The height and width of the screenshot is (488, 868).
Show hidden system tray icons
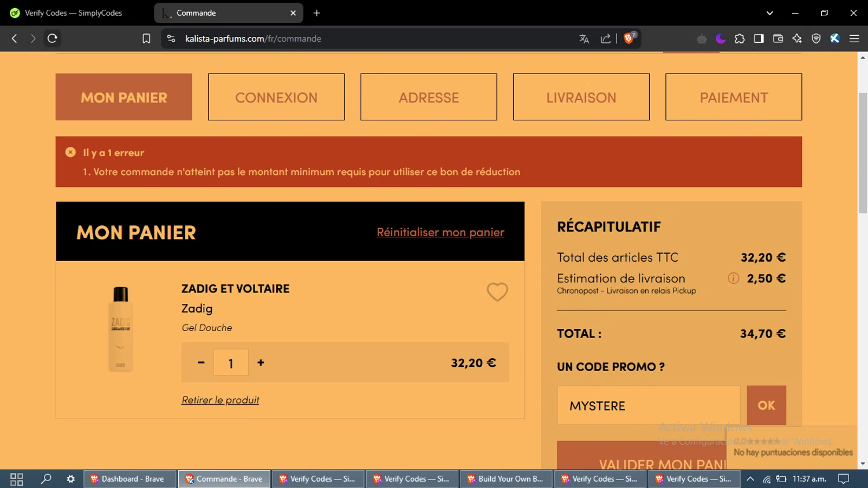pyautogui.click(x=751, y=479)
